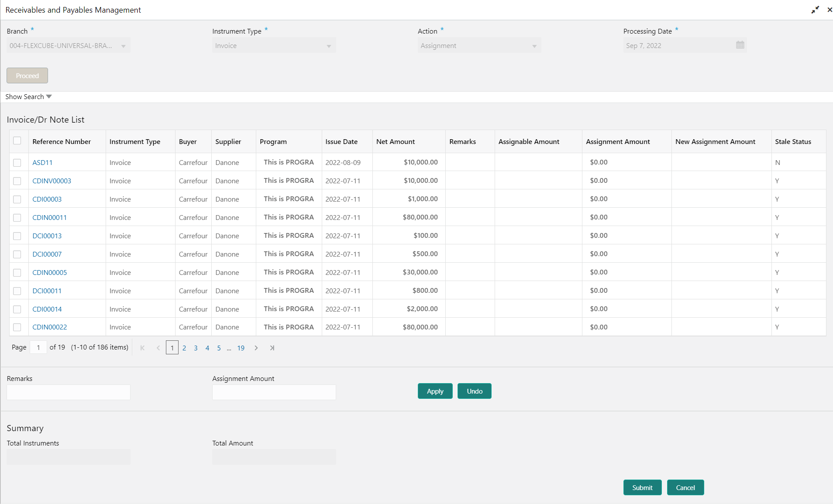Click the $30,000.00 net amount cell
833x504 pixels.
409,272
